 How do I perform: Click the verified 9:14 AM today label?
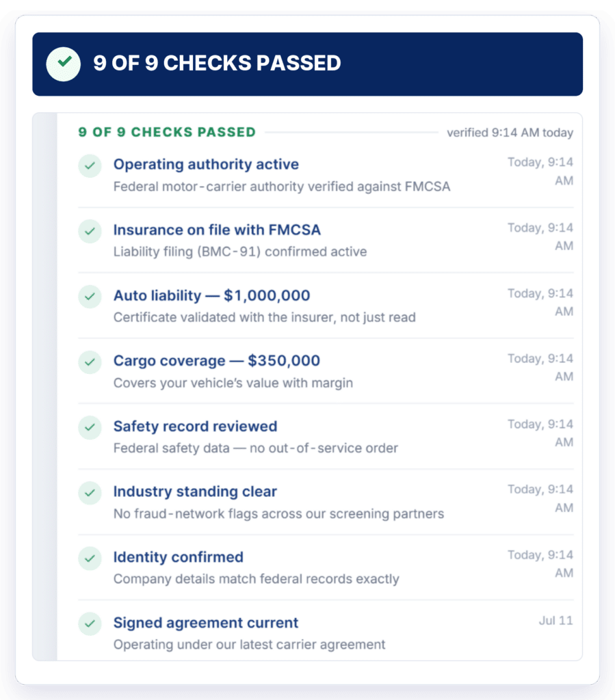tap(510, 133)
